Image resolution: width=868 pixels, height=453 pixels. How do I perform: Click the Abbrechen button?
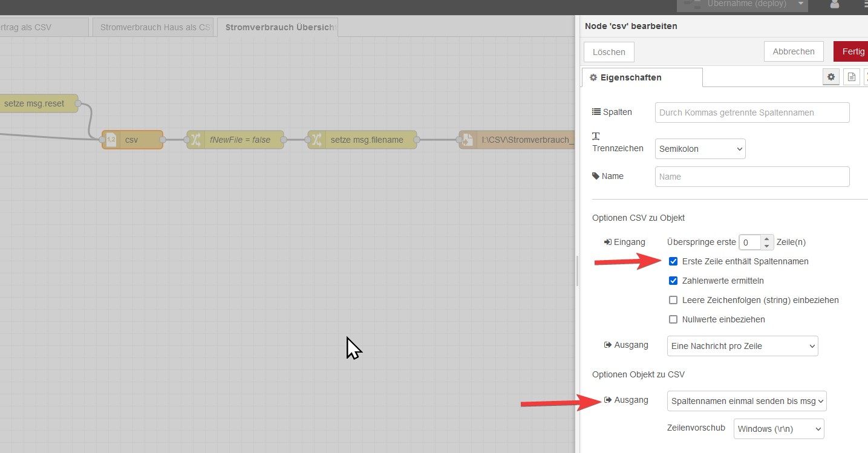click(794, 51)
